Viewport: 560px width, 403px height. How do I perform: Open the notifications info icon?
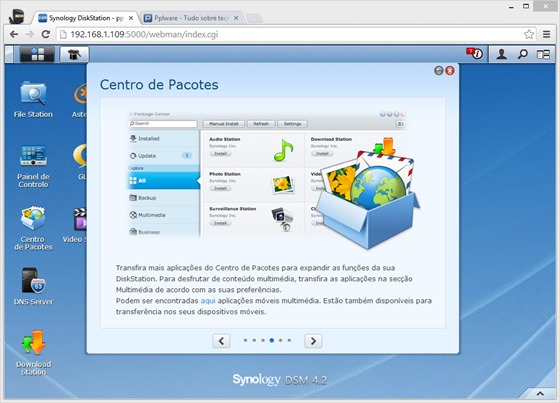pos(475,54)
